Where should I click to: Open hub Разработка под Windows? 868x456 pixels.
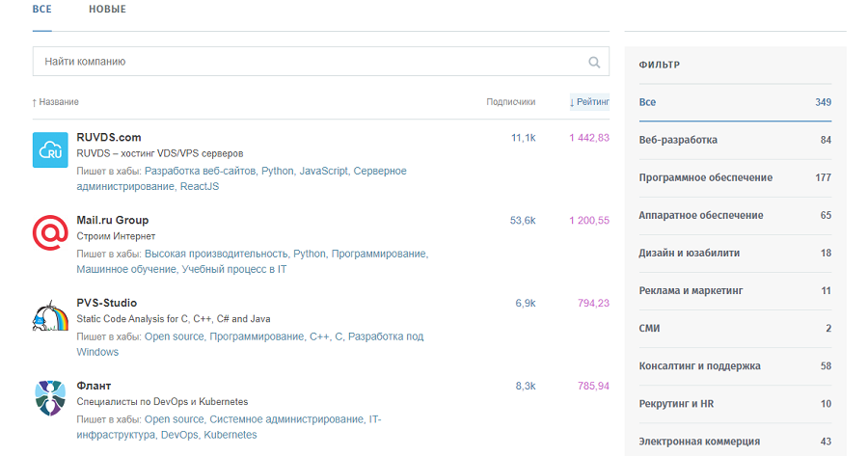click(250, 344)
